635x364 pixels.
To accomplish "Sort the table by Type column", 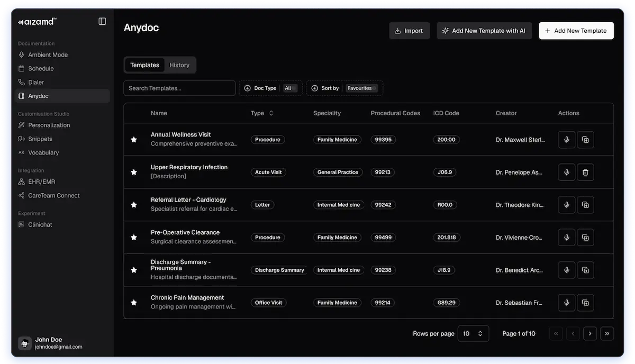I will coord(262,113).
